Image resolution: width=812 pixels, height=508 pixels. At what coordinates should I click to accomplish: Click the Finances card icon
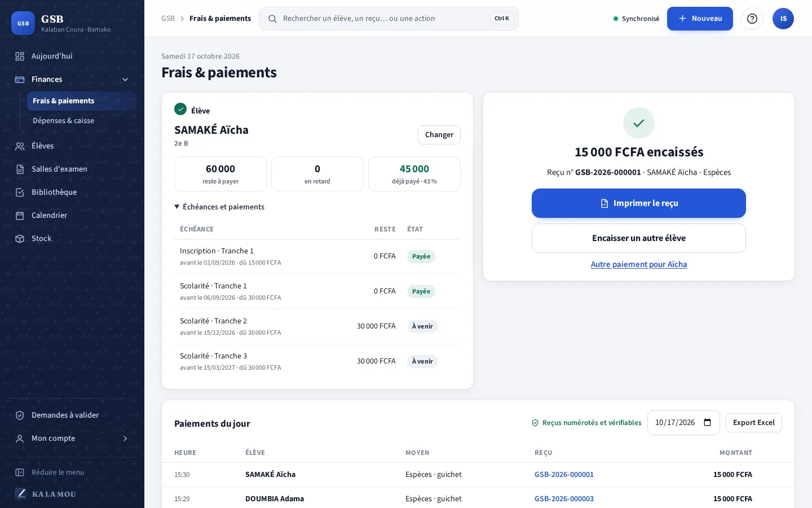click(20, 79)
